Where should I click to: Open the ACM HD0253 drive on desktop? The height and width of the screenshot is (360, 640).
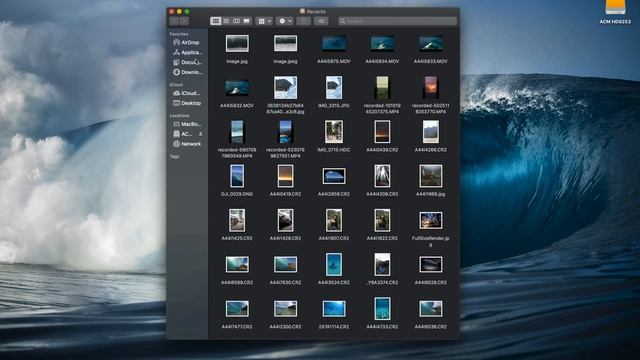[x=615, y=11]
